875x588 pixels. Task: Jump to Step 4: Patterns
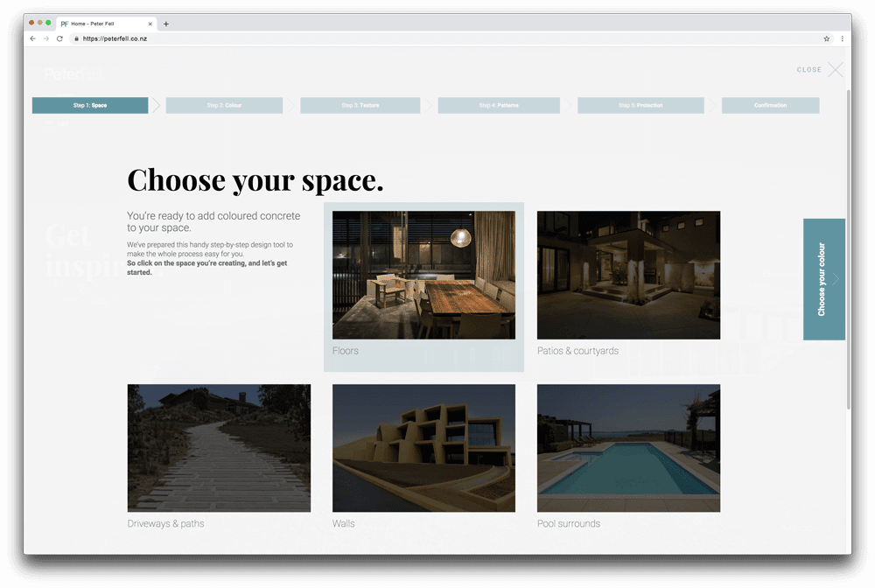pyautogui.click(x=498, y=106)
